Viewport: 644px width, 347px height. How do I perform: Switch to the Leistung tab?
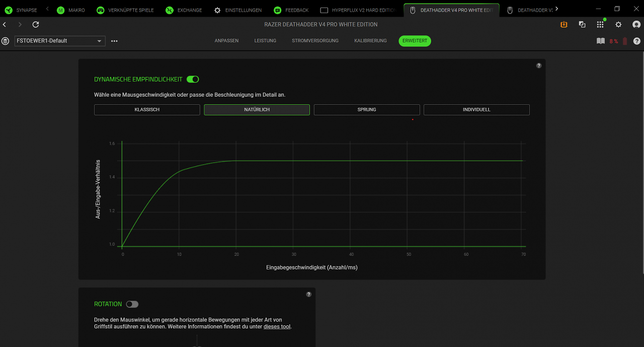[265, 41]
